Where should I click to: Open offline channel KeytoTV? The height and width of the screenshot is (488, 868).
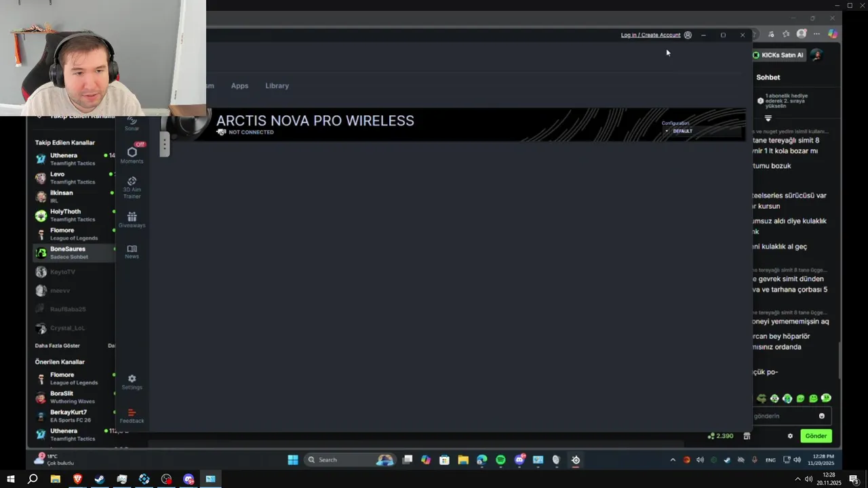pyautogui.click(x=75, y=272)
